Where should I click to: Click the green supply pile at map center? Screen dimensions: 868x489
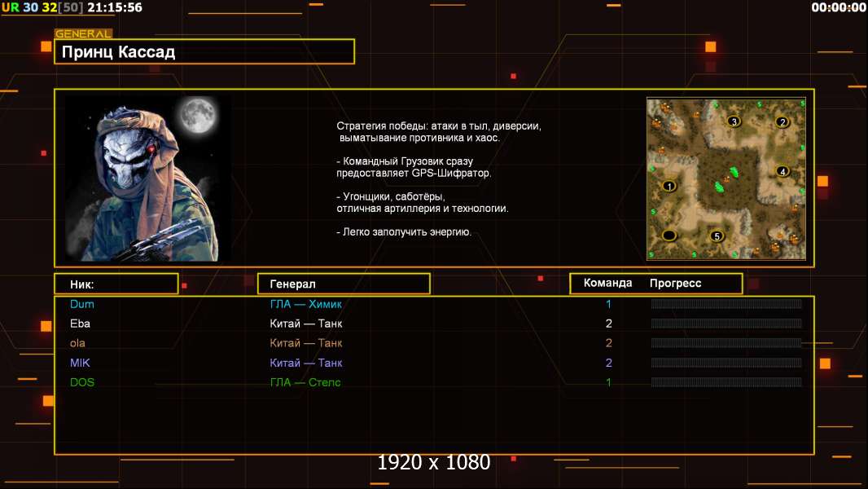723,179
